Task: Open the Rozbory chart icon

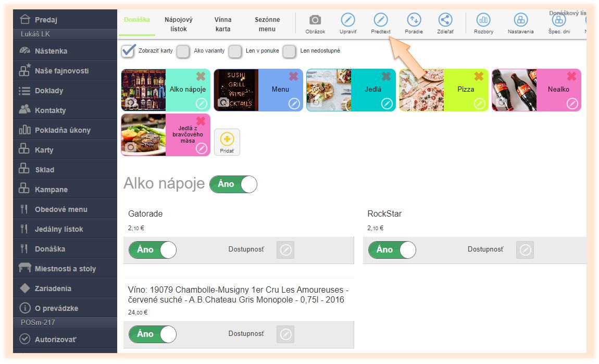Action: [x=483, y=20]
